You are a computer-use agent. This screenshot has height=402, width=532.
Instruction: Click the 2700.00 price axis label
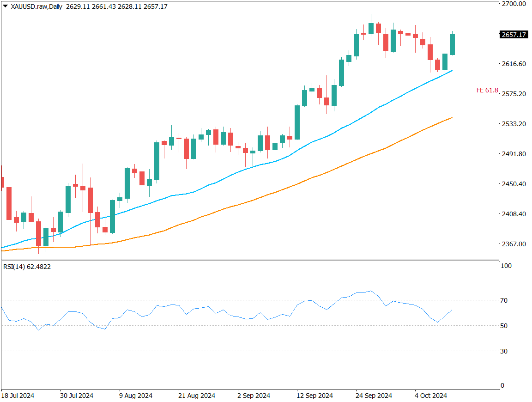[x=514, y=4]
